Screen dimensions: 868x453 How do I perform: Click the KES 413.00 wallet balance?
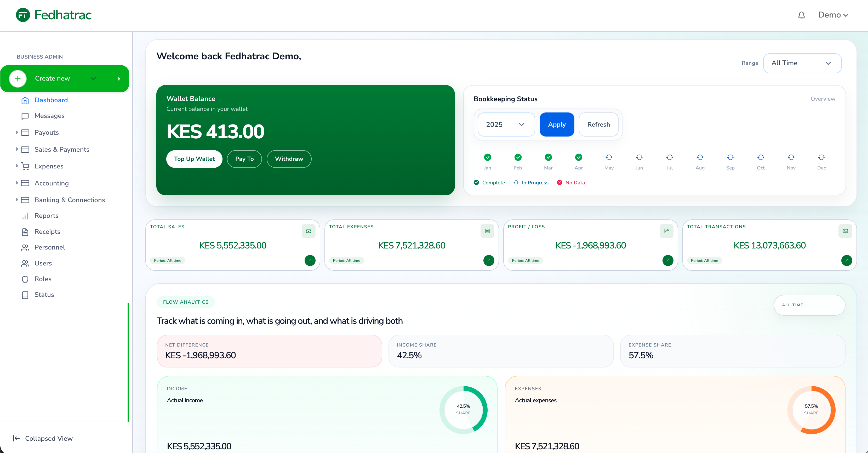point(215,132)
